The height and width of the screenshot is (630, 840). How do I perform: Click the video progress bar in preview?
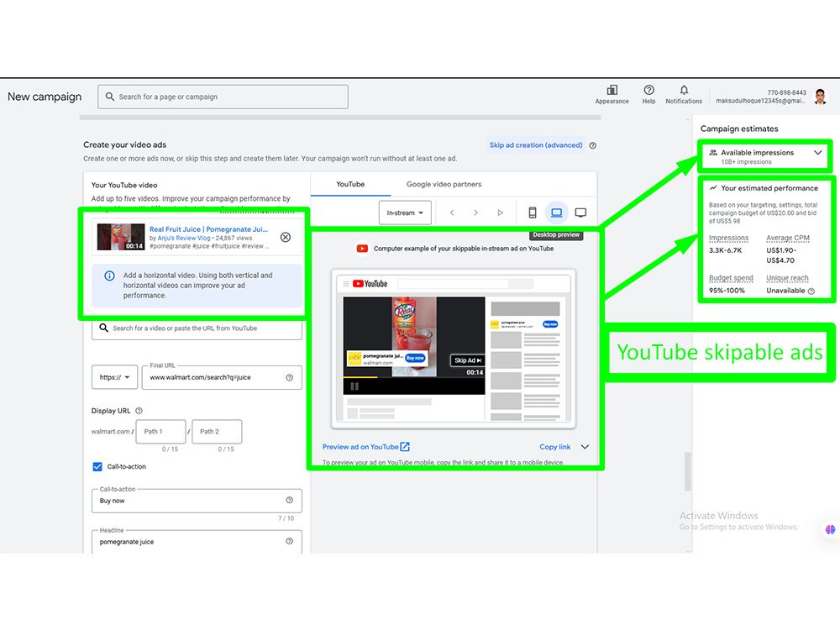[413, 377]
